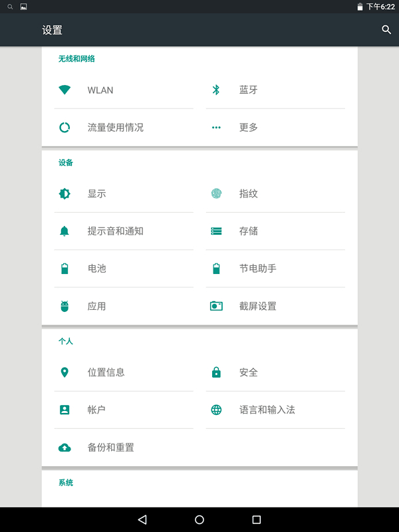Screen dimensions: 399x532
Task: Tap the display (显示) brightness icon
Action: pos(65,194)
